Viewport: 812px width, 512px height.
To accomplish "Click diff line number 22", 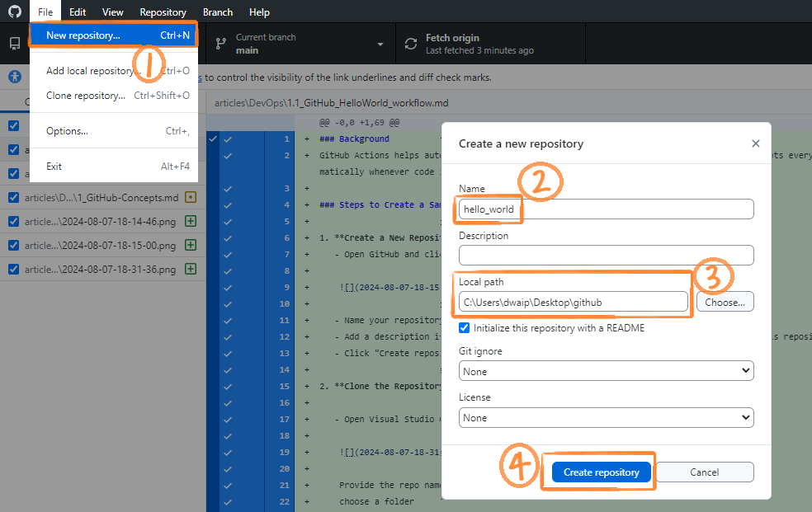I will pyautogui.click(x=285, y=501).
